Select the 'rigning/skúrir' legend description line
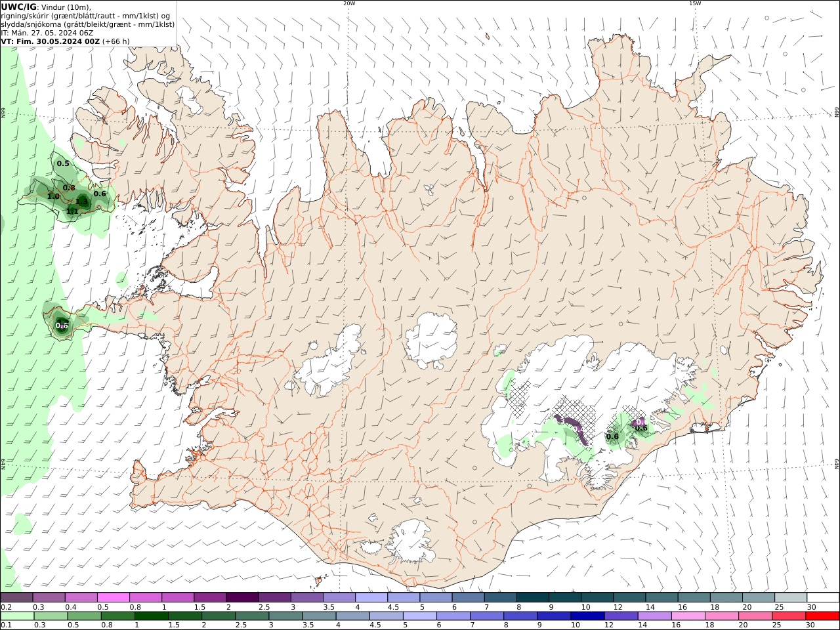 85,16
